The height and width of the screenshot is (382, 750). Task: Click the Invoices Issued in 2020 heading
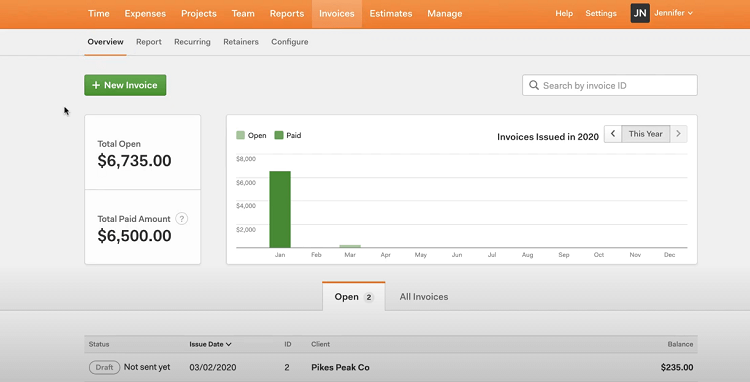[548, 137]
